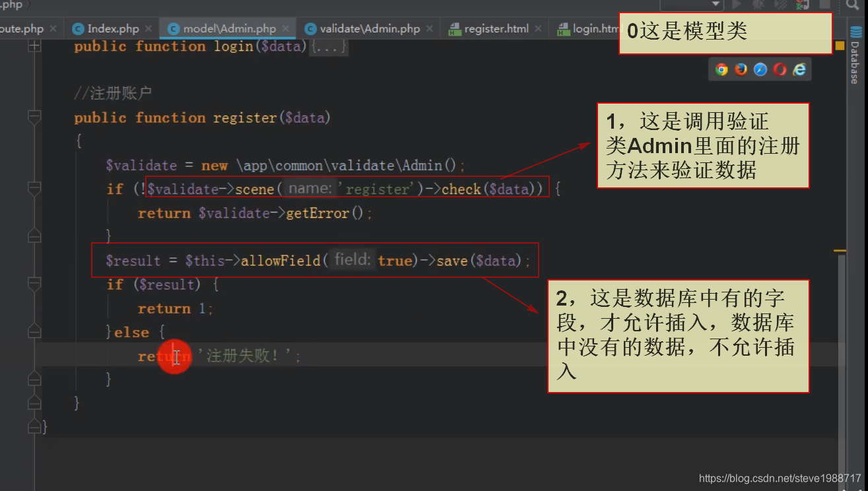Click \app\common\validate\Admin() class reference
868x491 pixels.
click(x=347, y=165)
